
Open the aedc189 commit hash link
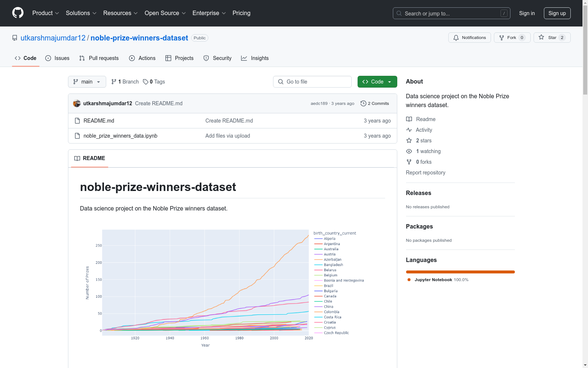pos(319,103)
